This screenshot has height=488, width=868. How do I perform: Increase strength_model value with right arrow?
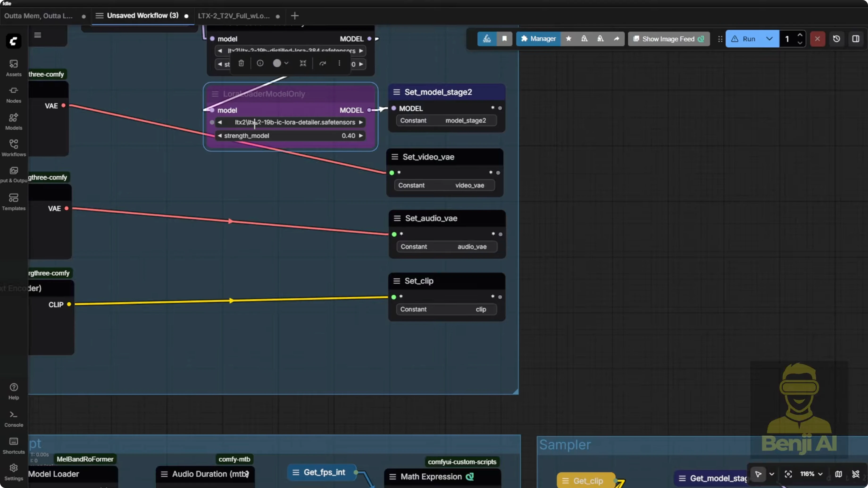(361, 135)
